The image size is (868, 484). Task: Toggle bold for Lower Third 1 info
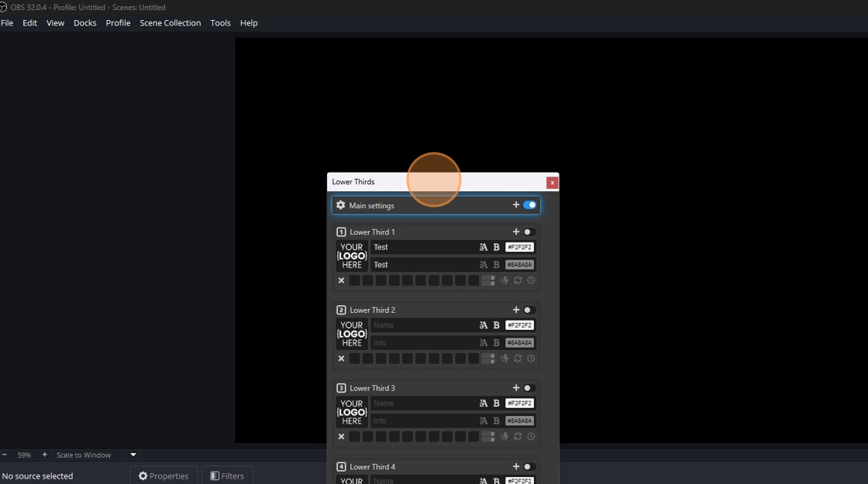coord(497,265)
